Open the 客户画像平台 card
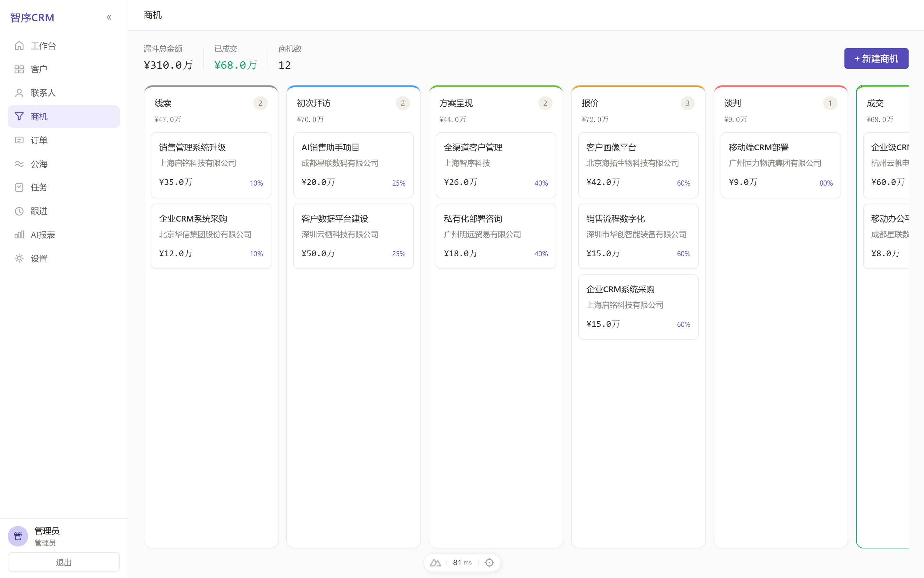Image resolution: width=924 pixels, height=578 pixels. pos(638,165)
